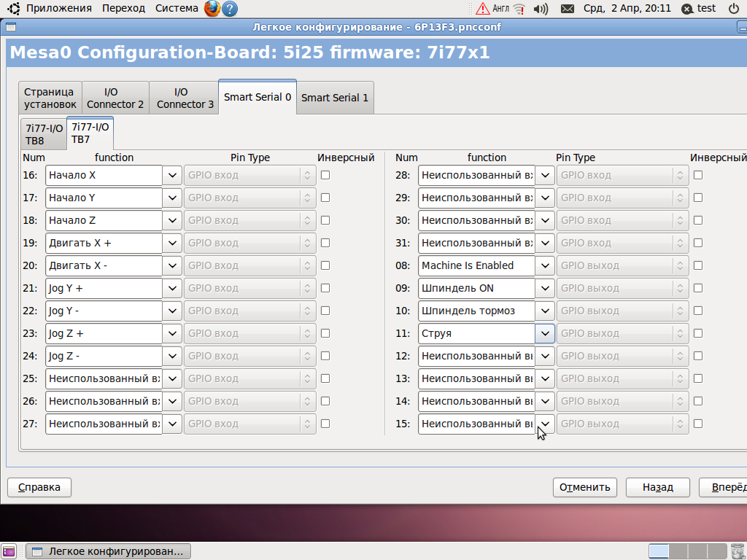
Task: Expand function dropdown for pin 30
Action: point(544,220)
